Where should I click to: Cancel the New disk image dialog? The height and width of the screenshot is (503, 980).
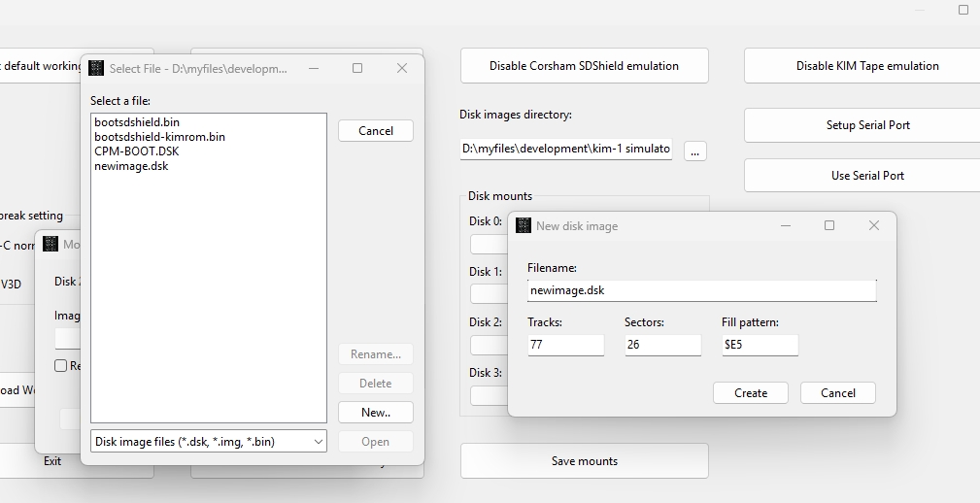[x=837, y=392]
